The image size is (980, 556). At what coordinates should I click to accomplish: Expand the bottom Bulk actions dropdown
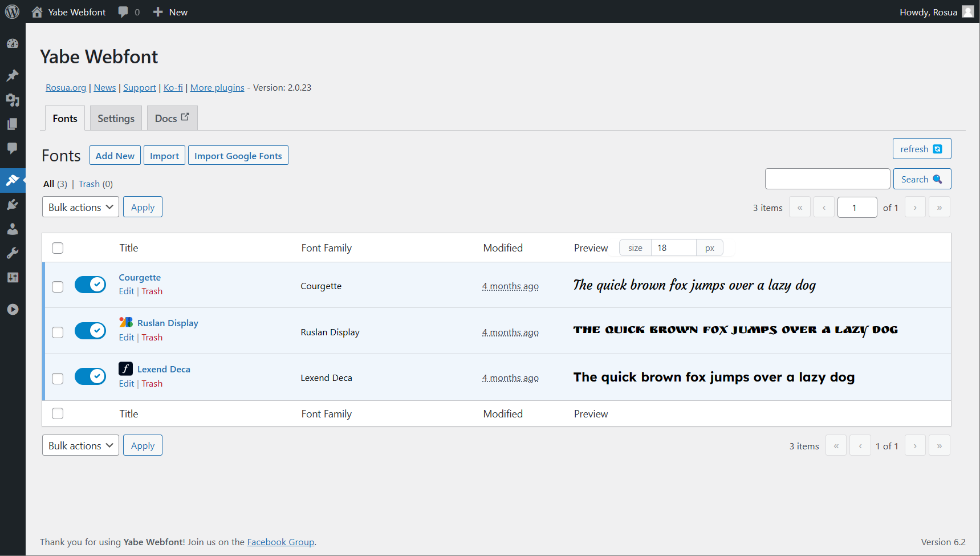tap(80, 445)
